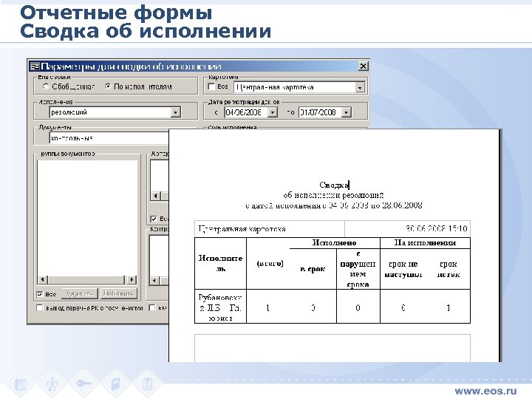Click the report line об исполнении резолюций
The width and height of the screenshot is (532, 399).
coord(333,195)
